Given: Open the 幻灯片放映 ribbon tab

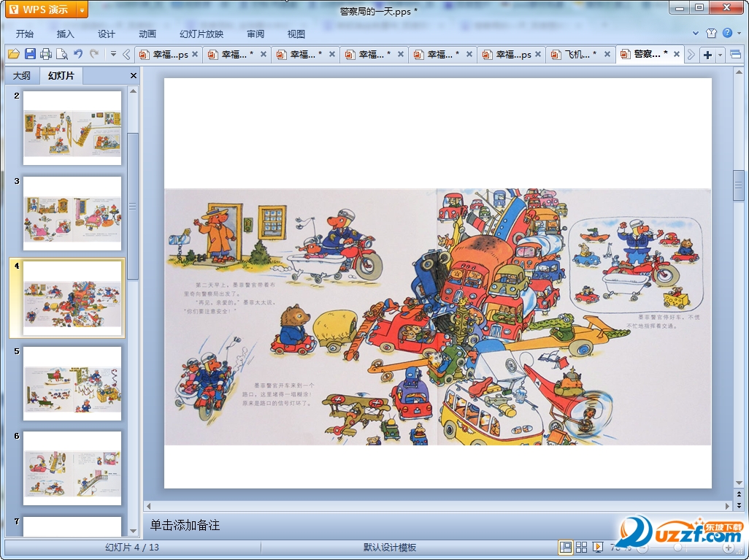Looking at the screenshot, I should (201, 34).
